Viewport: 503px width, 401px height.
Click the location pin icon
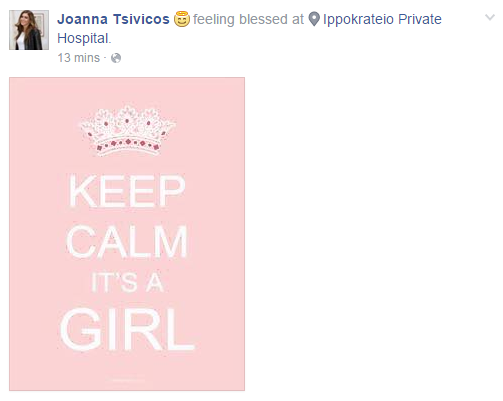(314, 19)
